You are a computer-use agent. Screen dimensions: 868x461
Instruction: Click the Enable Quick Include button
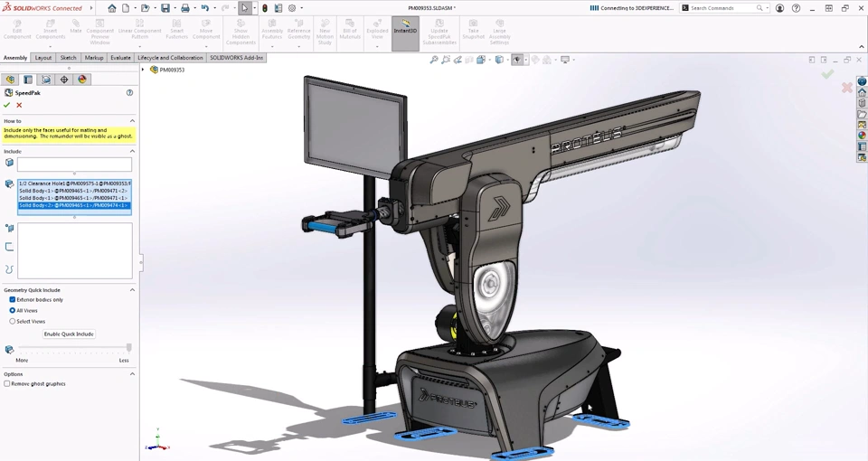coord(70,334)
